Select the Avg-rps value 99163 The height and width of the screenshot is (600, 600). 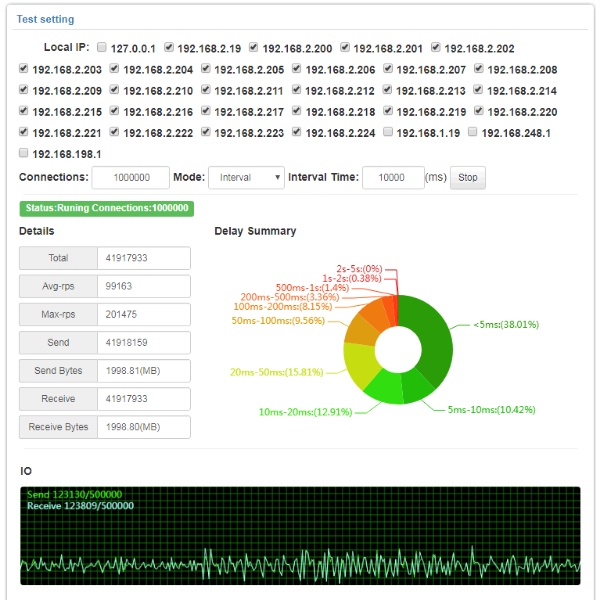pyautogui.click(x=144, y=286)
